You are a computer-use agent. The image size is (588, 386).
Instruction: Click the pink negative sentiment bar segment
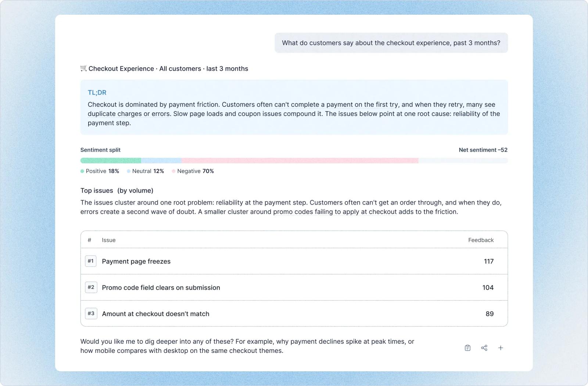(300, 160)
